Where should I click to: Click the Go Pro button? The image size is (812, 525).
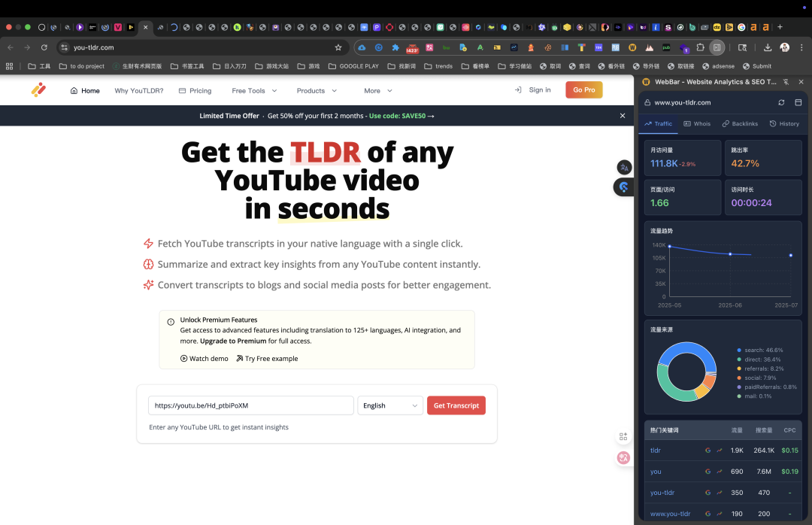(x=583, y=90)
